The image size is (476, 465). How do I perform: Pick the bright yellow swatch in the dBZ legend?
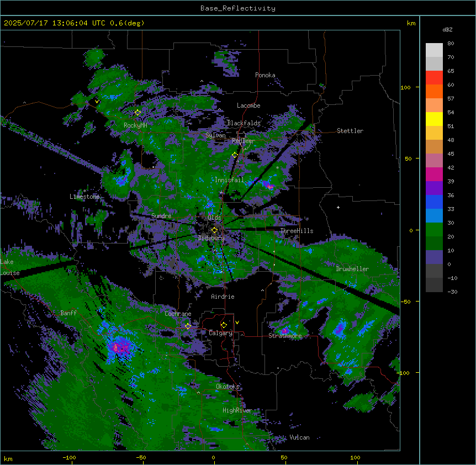434,119
